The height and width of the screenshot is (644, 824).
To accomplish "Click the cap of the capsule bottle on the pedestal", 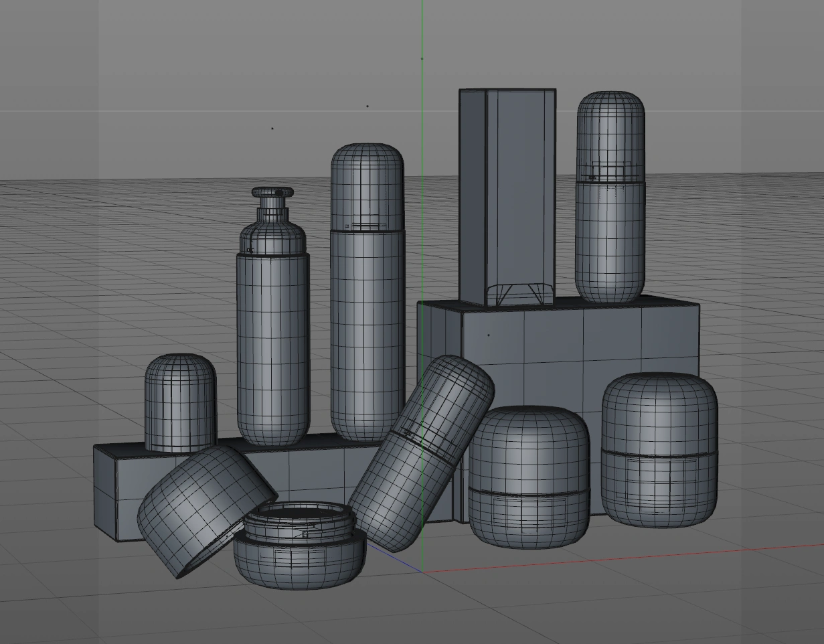I will click(x=610, y=134).
